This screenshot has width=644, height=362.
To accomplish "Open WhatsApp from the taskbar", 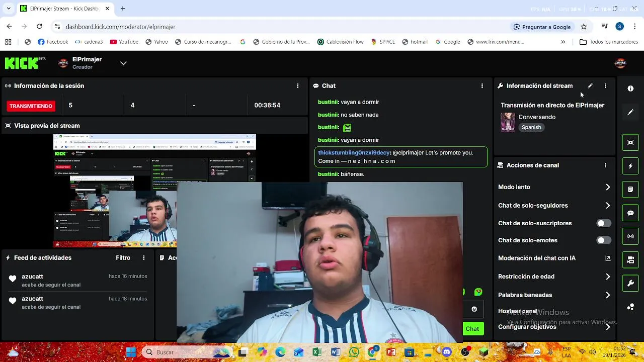I will click(x=354, y=352).
